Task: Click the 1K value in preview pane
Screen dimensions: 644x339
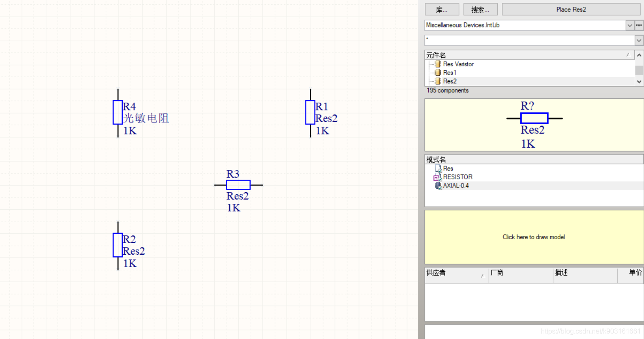Action: pyautogui.click(x=528, y=144)
